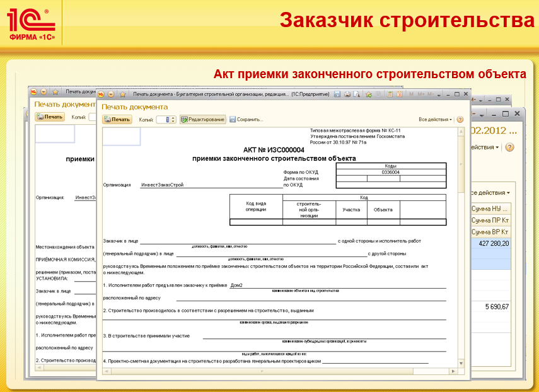539x392 pixels.
Task: Click the M+ memory button
Action: click(x=421, y=94)
